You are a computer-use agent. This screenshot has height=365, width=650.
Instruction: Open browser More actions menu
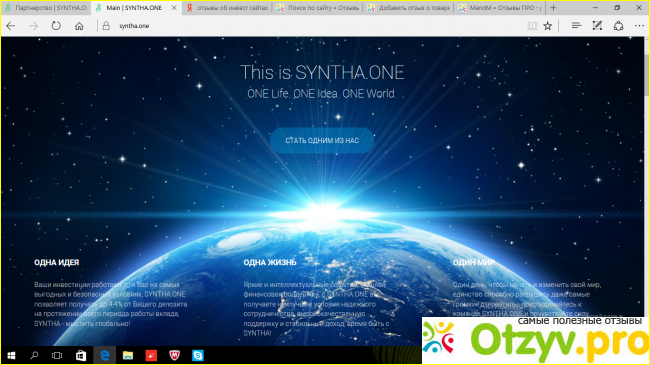639,26
